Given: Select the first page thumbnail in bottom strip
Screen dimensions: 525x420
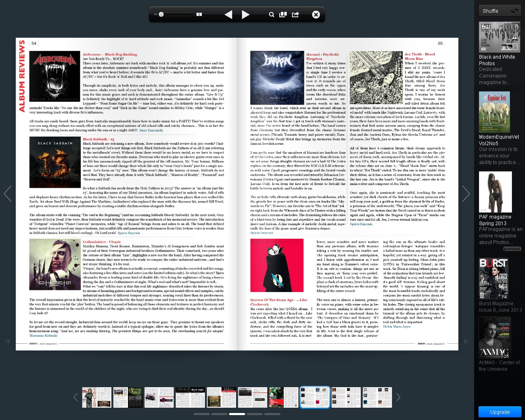Looking at the screenshot, I should click(97, 397).
